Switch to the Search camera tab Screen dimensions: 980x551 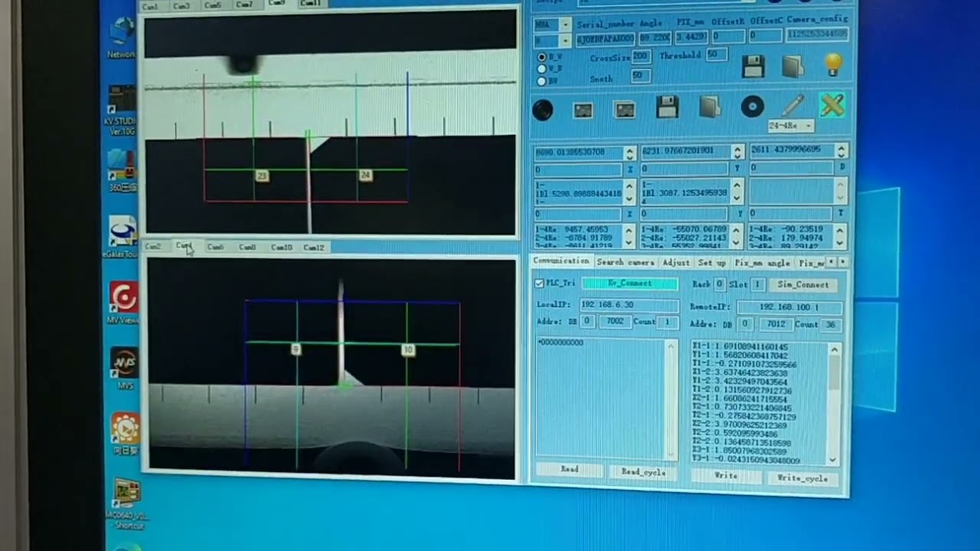(x=625, y=262)
